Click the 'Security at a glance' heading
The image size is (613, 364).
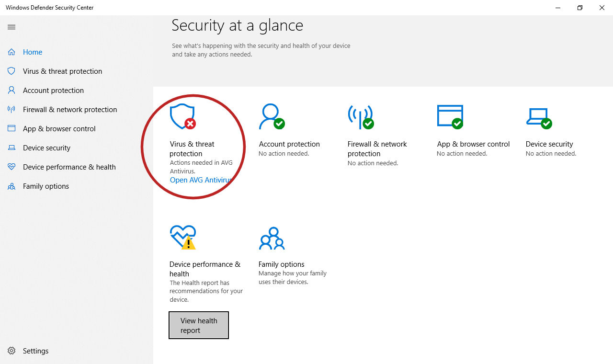coord(238,25)
